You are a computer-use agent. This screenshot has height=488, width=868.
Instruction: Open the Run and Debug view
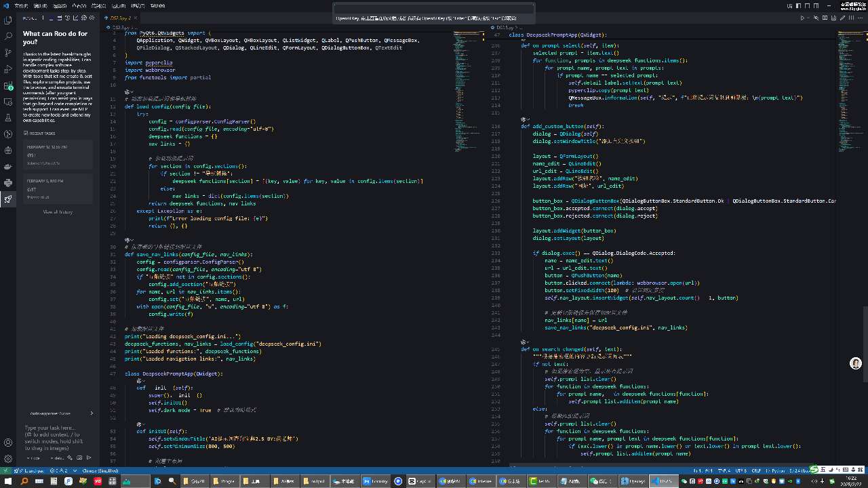point(8,68)
